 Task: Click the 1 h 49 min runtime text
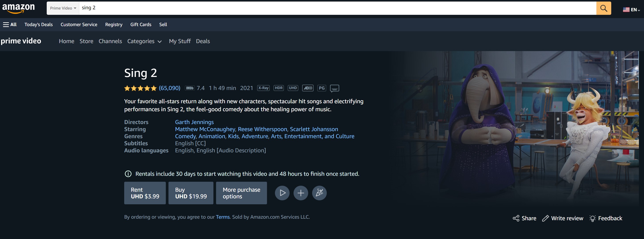pos(222,88)
